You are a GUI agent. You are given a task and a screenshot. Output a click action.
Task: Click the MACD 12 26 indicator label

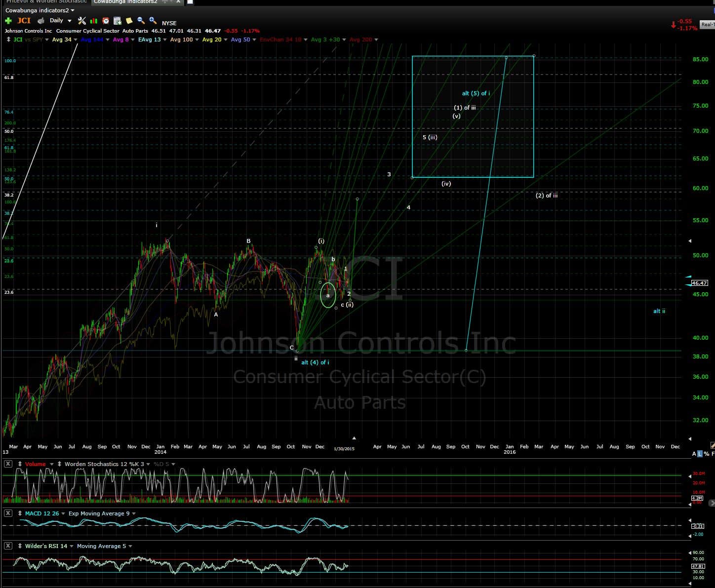pos(41,513)
